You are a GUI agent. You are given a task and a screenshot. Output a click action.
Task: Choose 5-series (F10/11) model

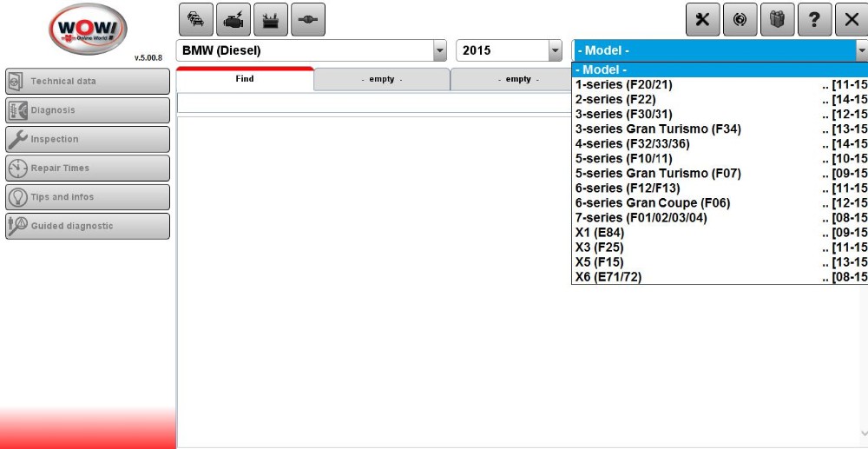(x=720, y=158)
